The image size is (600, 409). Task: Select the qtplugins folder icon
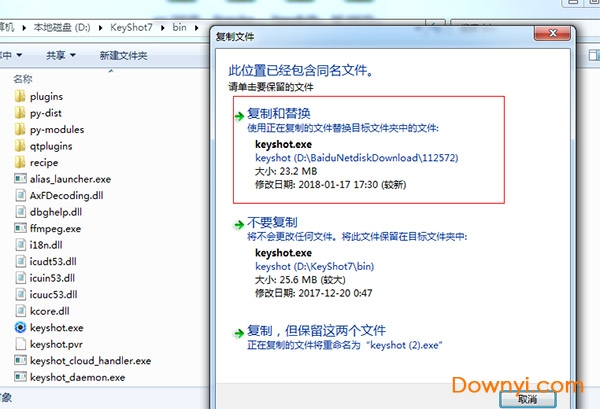click(x=20, y=146)
